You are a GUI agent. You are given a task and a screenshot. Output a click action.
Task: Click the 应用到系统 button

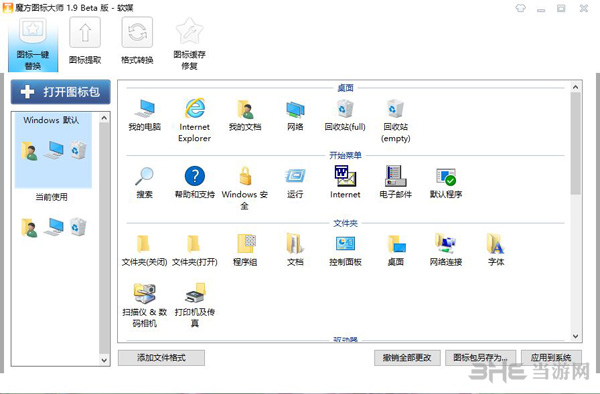pos(551,358)
